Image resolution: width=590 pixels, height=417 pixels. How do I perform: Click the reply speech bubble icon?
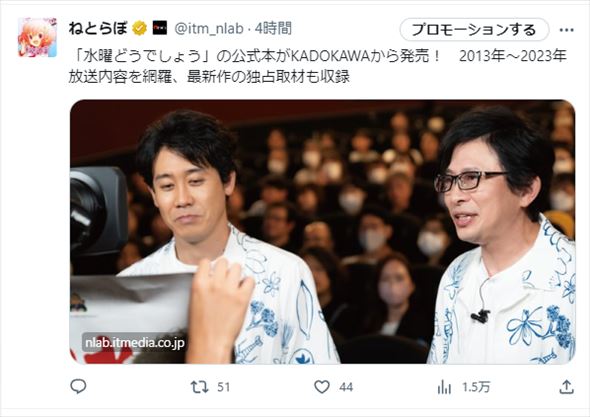(x=78, y=387)
